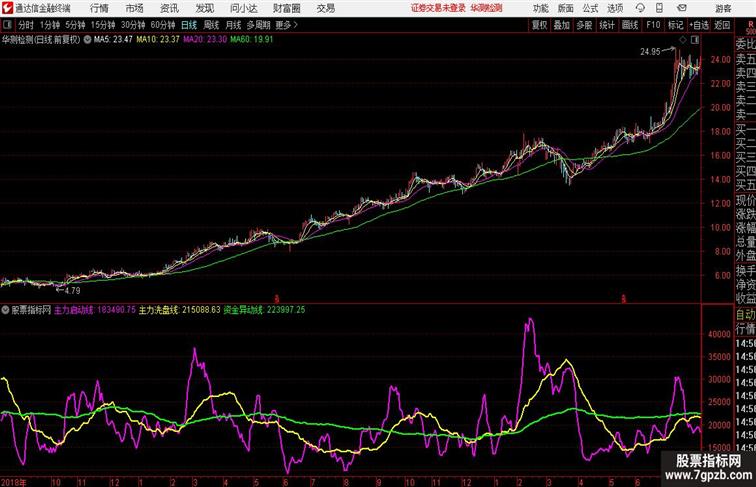Select the 周线 weekly period tab

[211, 25]
